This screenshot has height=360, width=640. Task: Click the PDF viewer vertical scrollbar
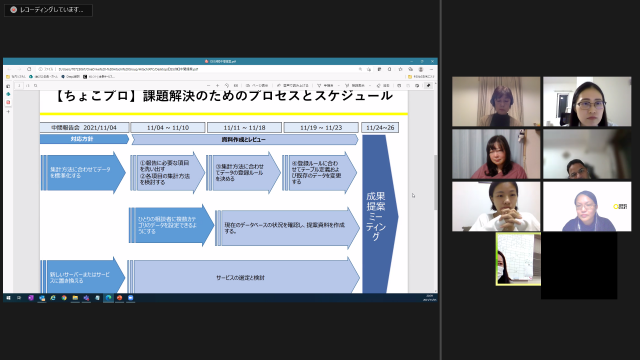[x=435, y=182]
